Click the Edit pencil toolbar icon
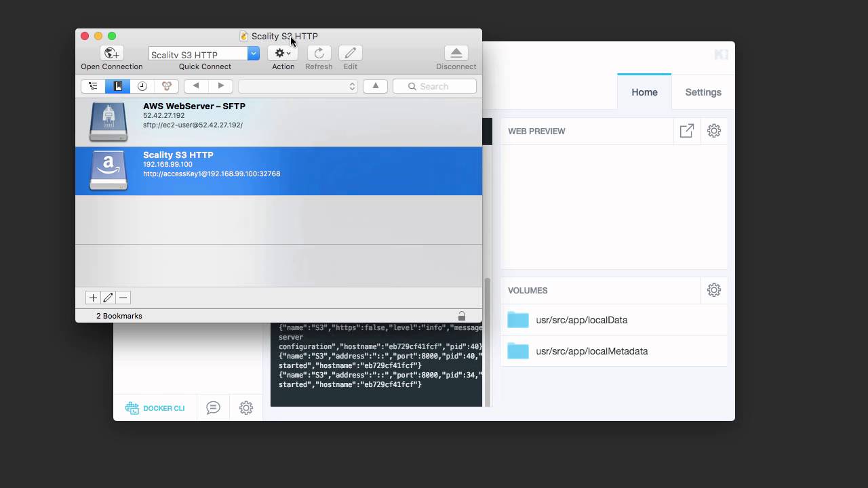 350,53
